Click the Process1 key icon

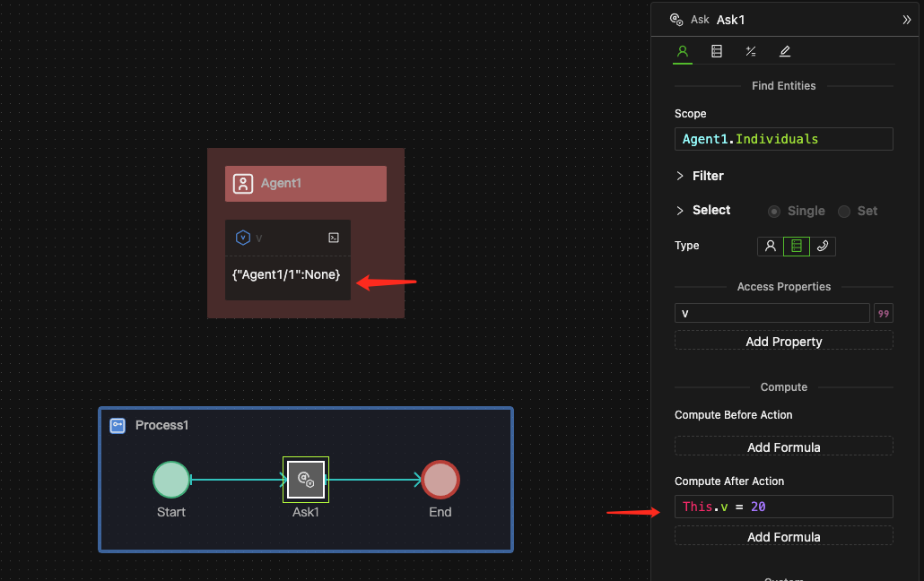click(x=118, y=425)
